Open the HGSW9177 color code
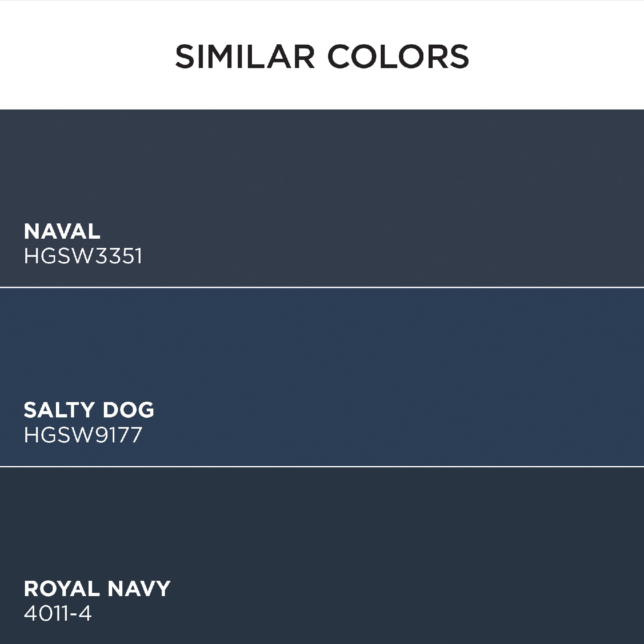Screen dimensions: 644x644 83,435
